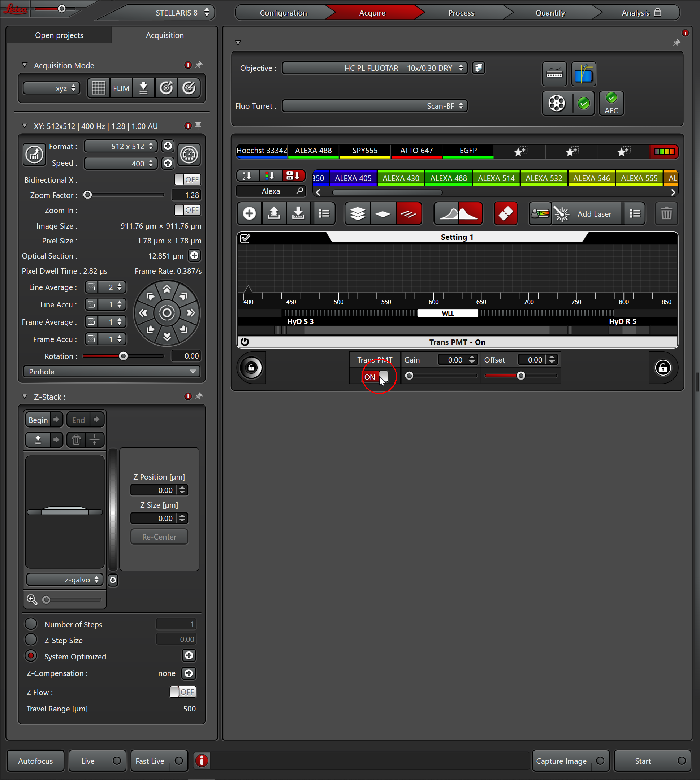700x780 pixels.
Task: Select the System Optimized radio button
Action: pyautogui.click(x=31, y=656)
